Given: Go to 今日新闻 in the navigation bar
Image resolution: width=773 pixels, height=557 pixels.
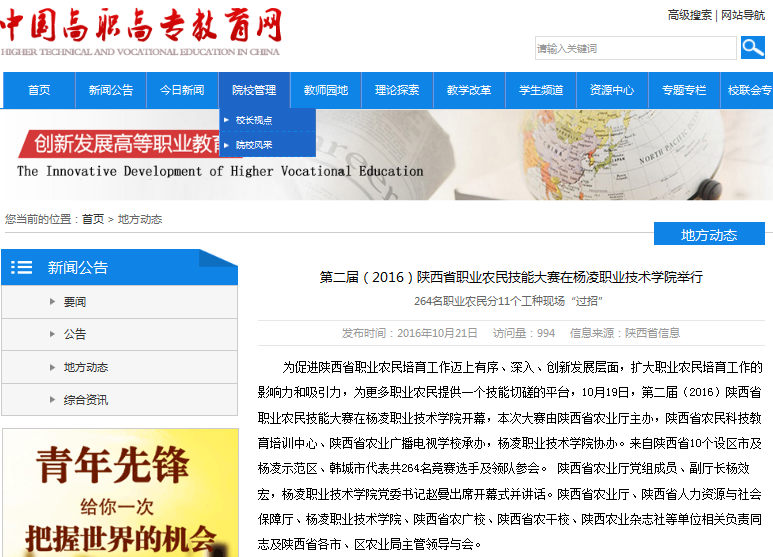Looking at the screenshot, I should pos(182,90).
